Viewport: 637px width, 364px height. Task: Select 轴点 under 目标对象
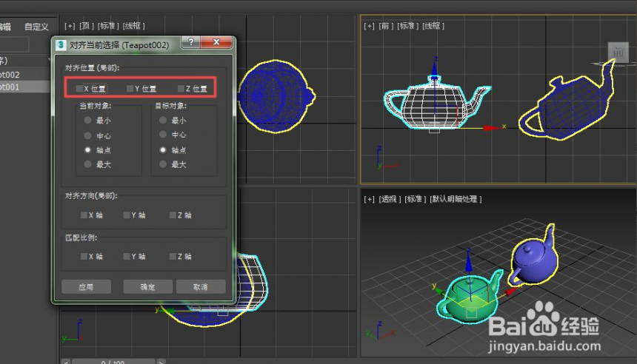163,149
